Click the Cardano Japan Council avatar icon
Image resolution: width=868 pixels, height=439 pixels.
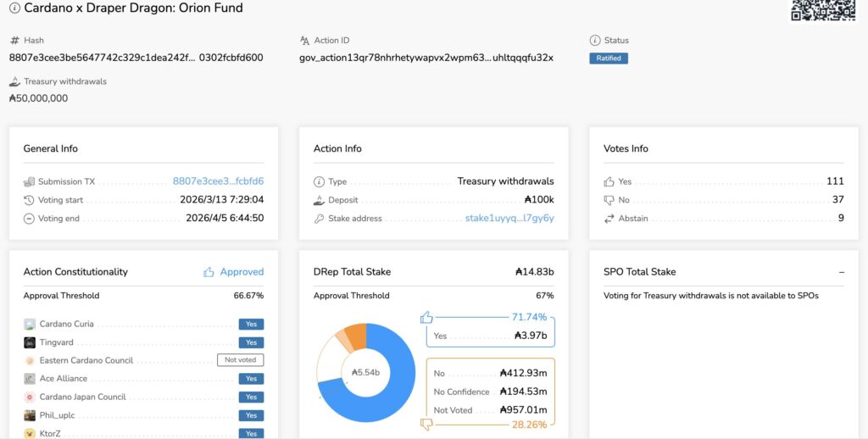click(x=30, y=397)
